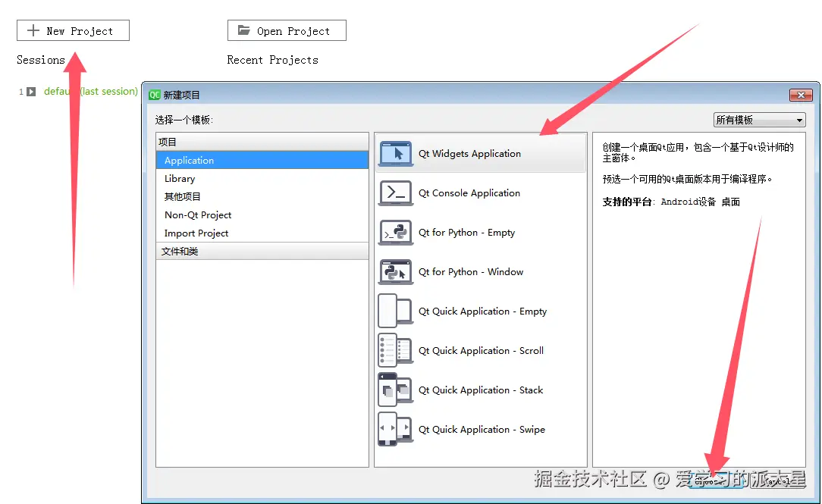
Task: Click the 支持的平台 text in description
Action: pos(627,202)
